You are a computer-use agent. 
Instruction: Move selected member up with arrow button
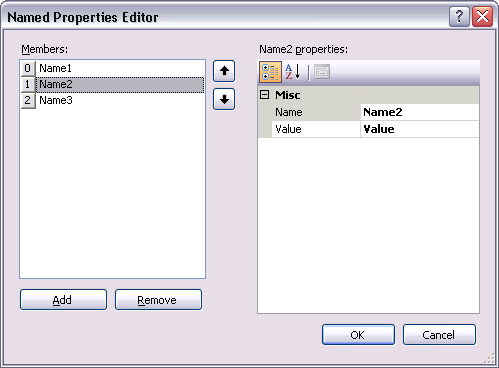(x=224, y=71)
